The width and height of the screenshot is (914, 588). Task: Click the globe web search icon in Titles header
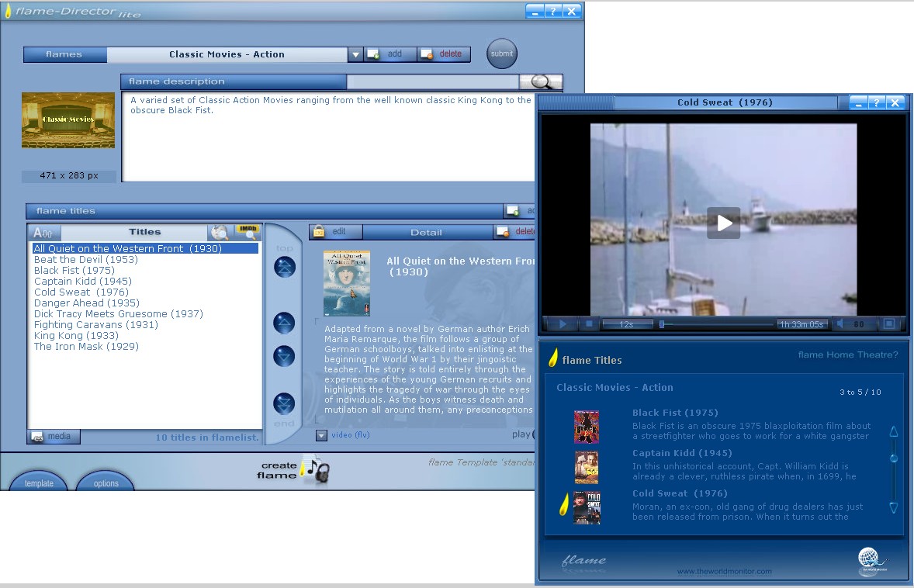click(219, 232)
